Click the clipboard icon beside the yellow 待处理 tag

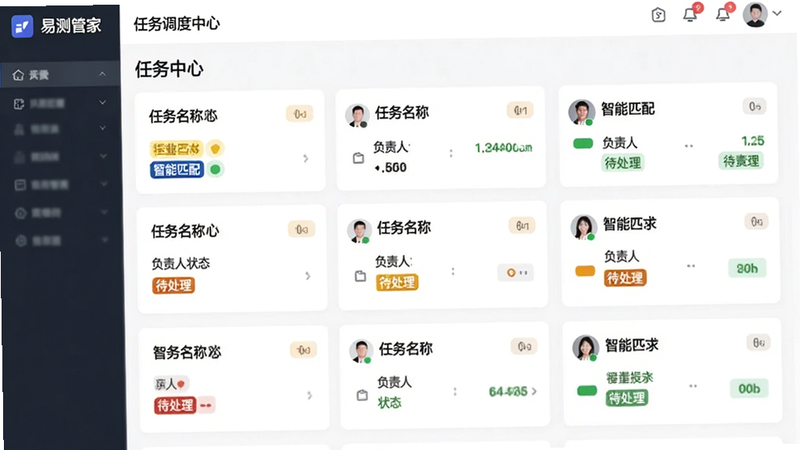[x=361, y=276]
